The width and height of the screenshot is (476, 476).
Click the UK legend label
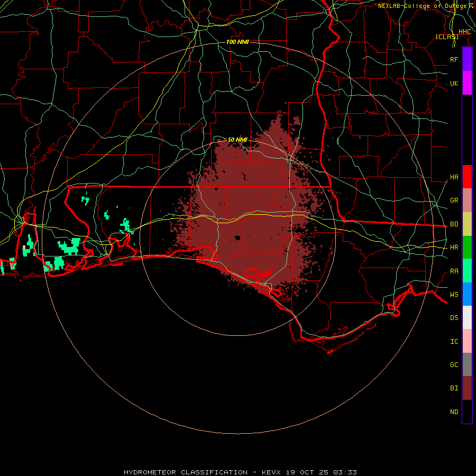click(454, 83)
